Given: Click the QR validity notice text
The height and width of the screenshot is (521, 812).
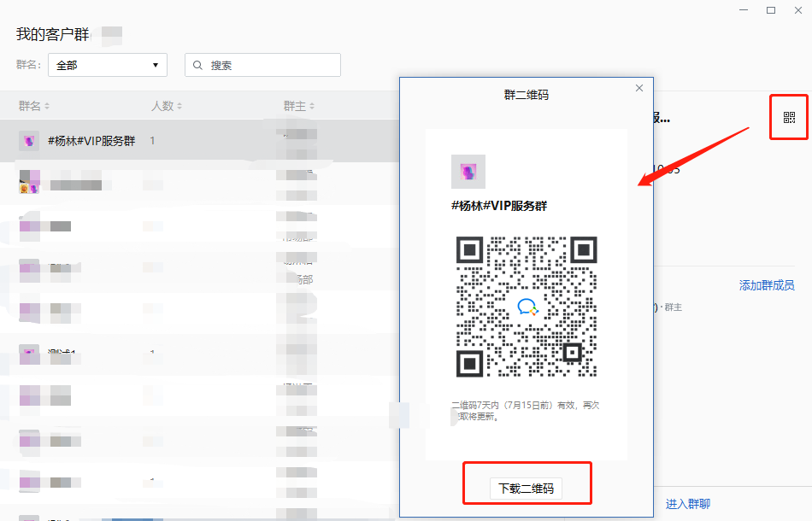Looking at the screenshot, I should [x=526, y=410].
